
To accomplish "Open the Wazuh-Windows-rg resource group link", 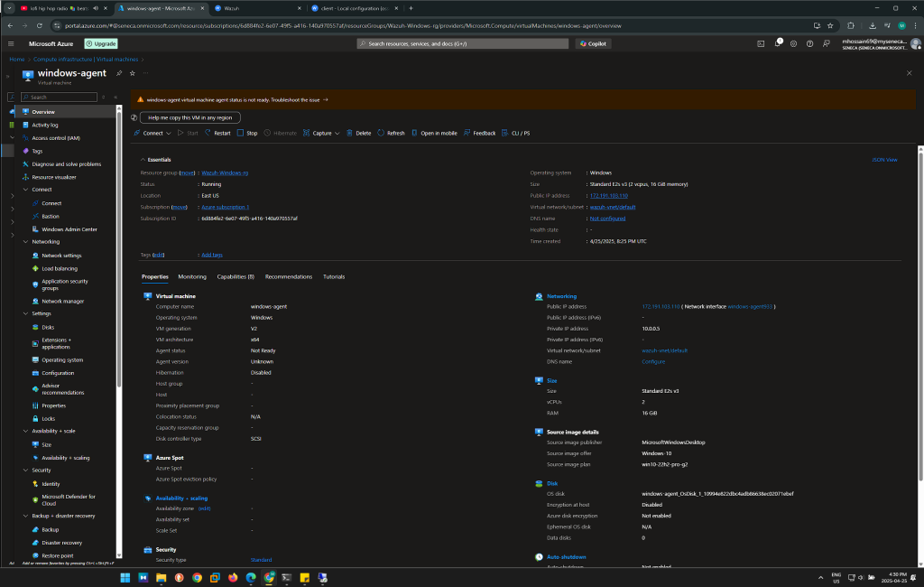I will (225, 172).
